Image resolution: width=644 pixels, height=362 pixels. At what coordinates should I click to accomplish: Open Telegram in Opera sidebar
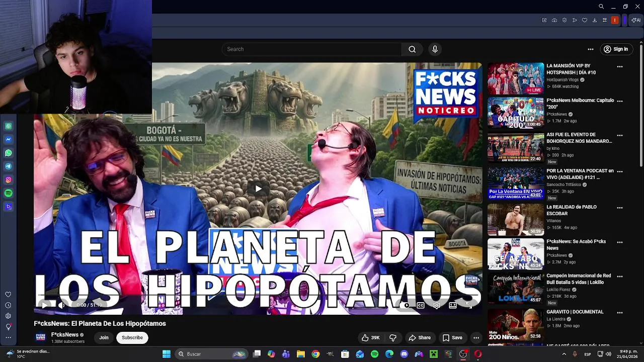point(8,166)
